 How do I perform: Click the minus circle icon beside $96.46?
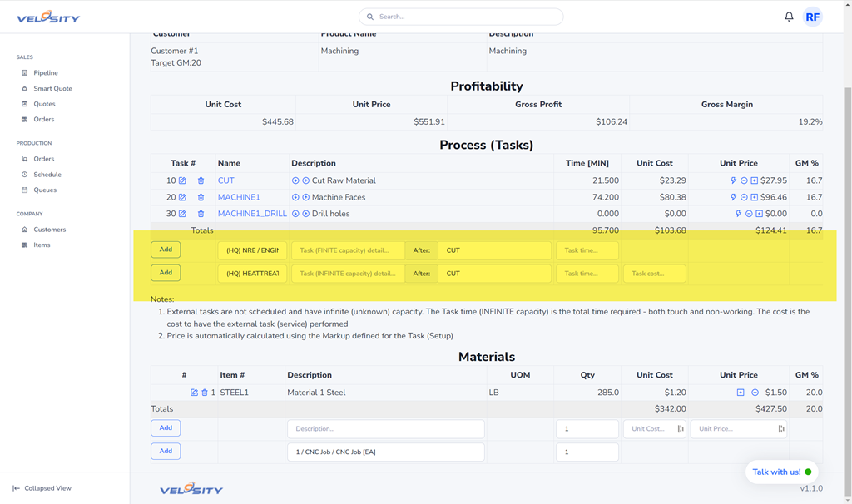coord(744,198)
